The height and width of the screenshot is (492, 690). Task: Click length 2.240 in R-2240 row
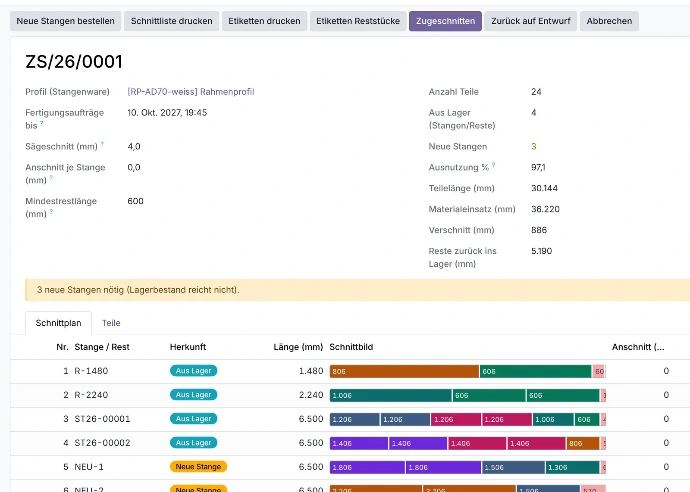coord(311,395)
